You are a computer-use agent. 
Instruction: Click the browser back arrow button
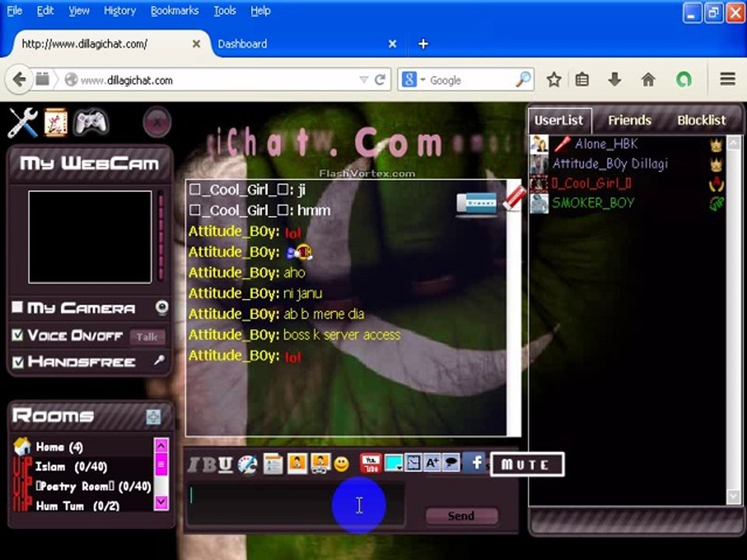pyautogui.click(x=19, y=79)
